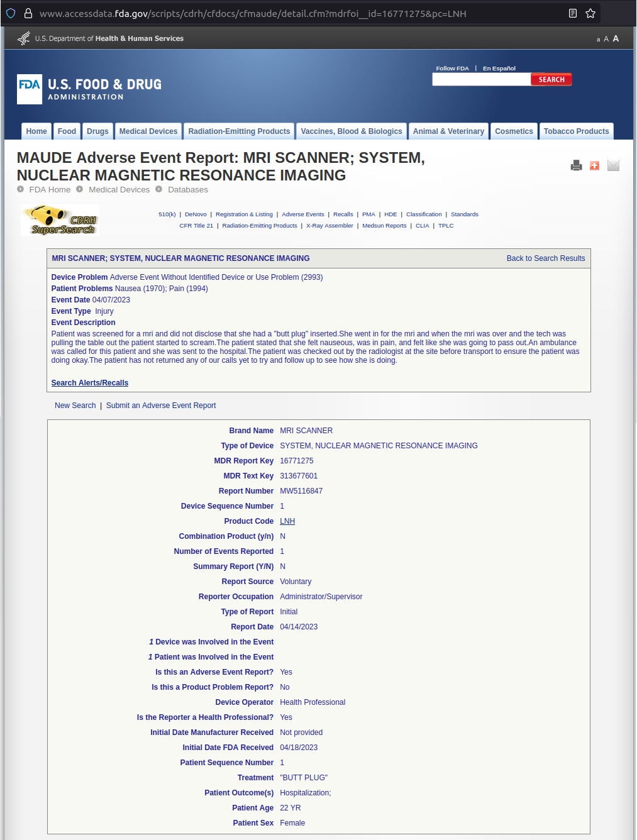Open Radiation-Emitting Products database link
637x840 pixels.
[260, 226]
